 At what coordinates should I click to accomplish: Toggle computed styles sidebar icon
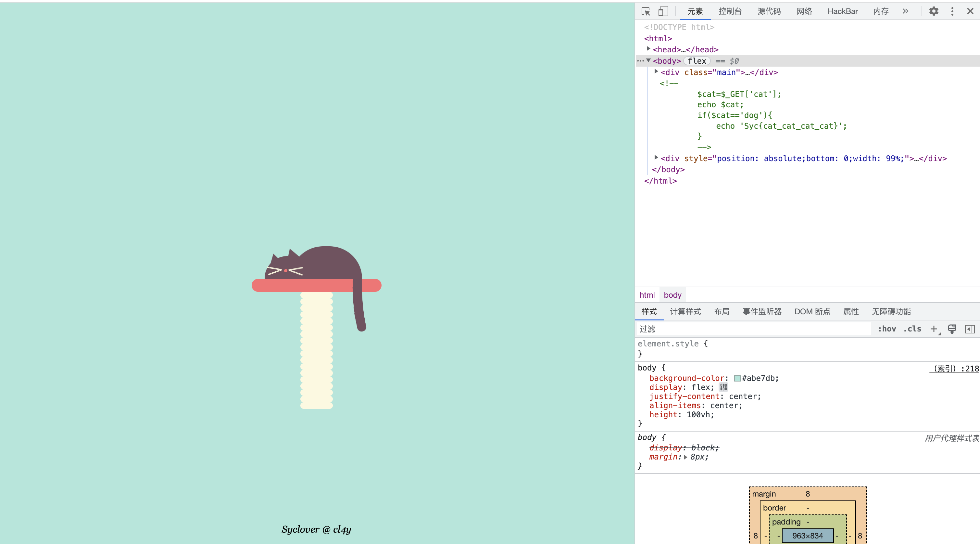[970, 329]
